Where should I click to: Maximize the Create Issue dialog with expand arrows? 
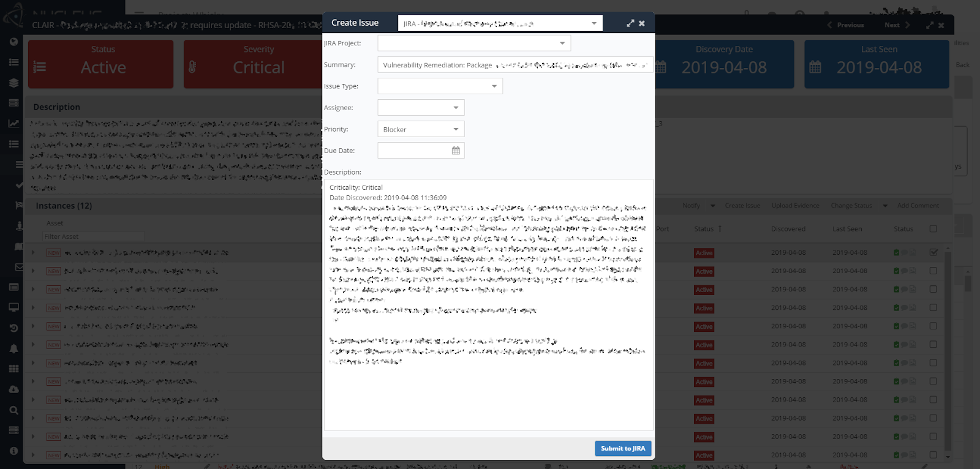pyautogui.click(x=630, y=23)
